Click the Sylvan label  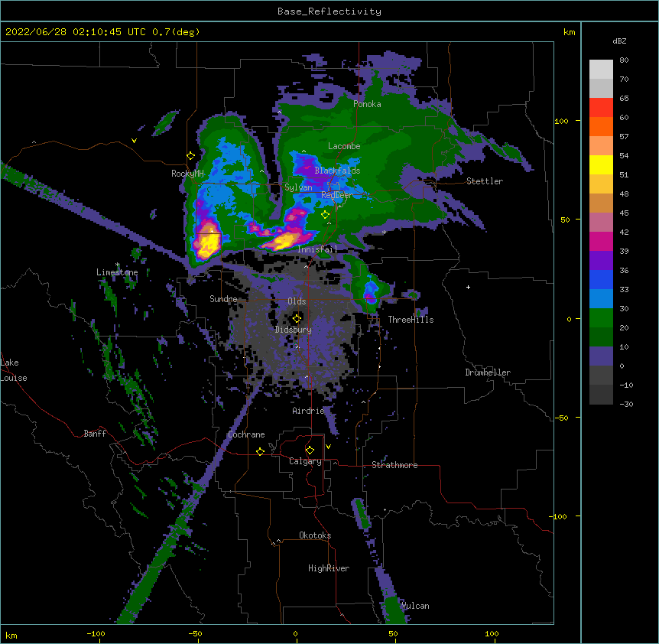298,187
